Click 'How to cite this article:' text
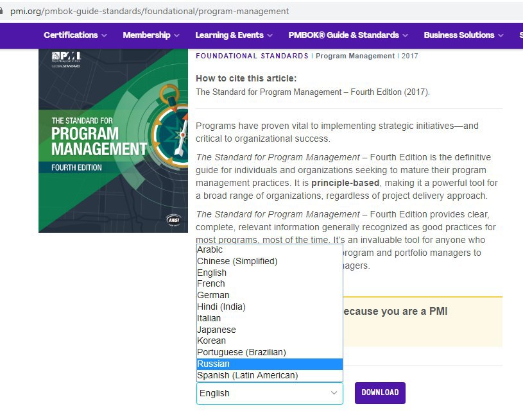This screenshot has height=420, width=523. tap(246, 78)
